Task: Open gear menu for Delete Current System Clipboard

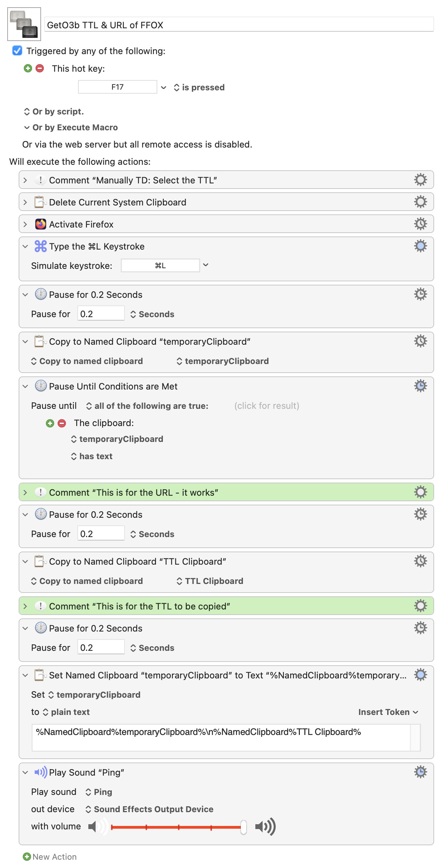Action: (x=420, y=202)
